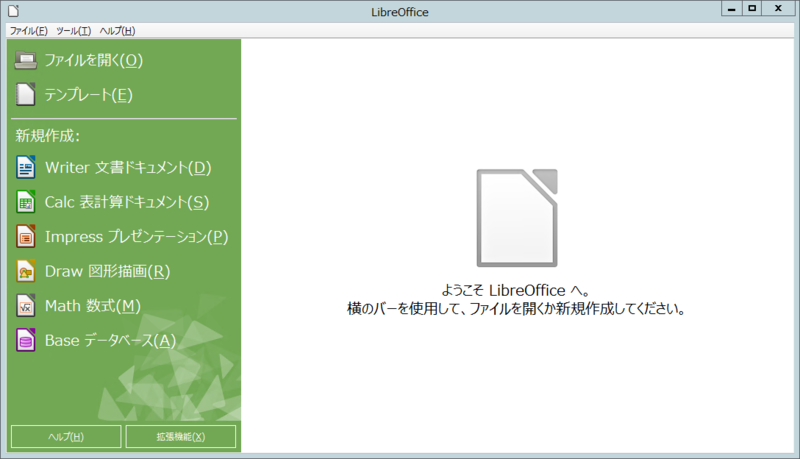Screen dimensions: 800x459
Task: Start a new Impress プレゼンテーション
Action: [137, 237]
